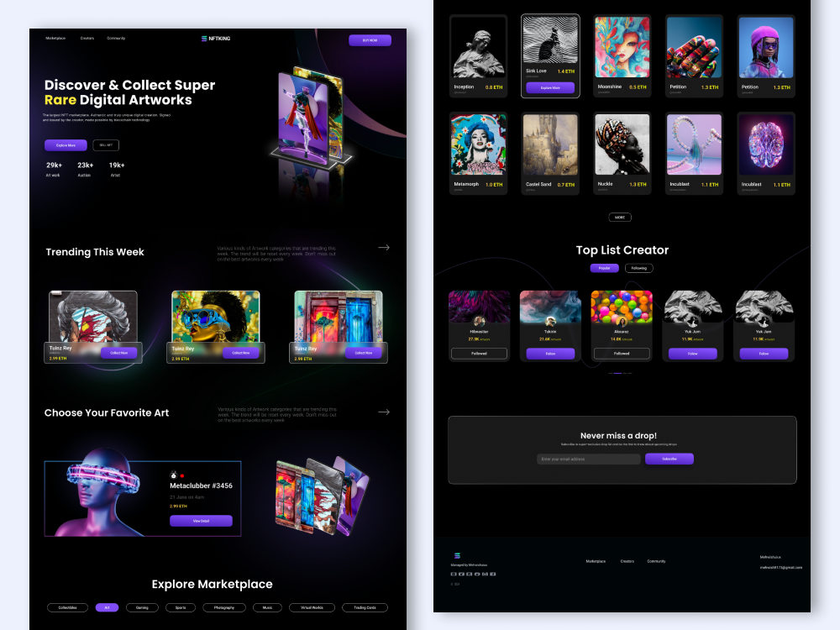
Task: Click the Top List Creator heading
Action: click(x=622, y=250)
